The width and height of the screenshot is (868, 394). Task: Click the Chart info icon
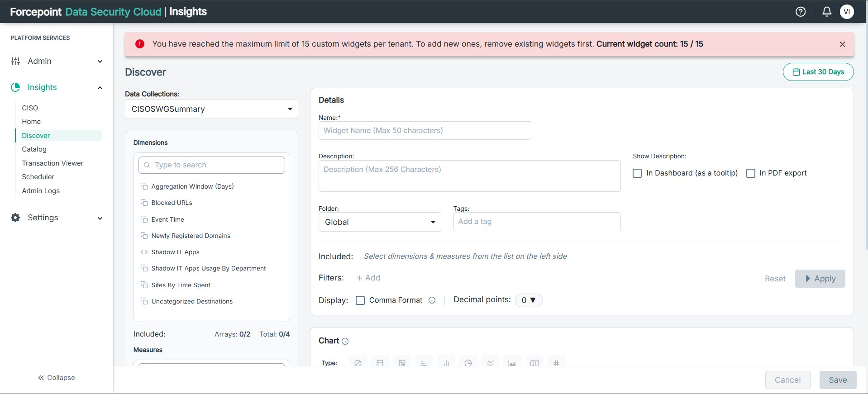click(x=345, y=342)
